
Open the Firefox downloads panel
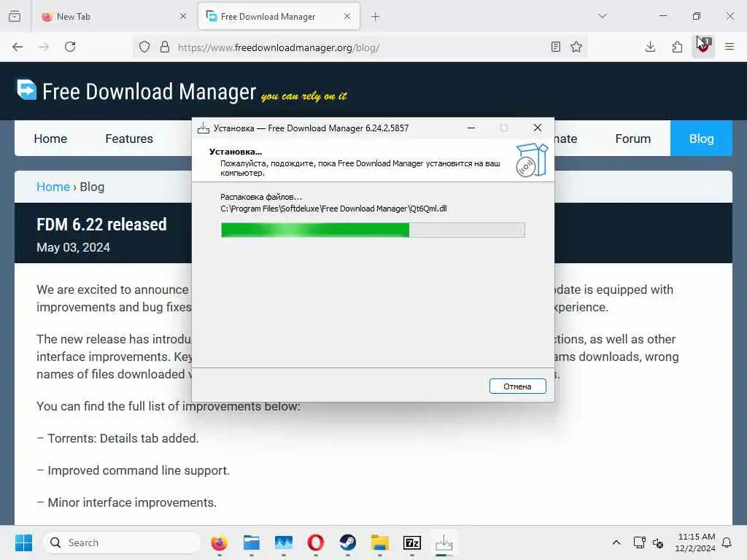coord(650,47)
